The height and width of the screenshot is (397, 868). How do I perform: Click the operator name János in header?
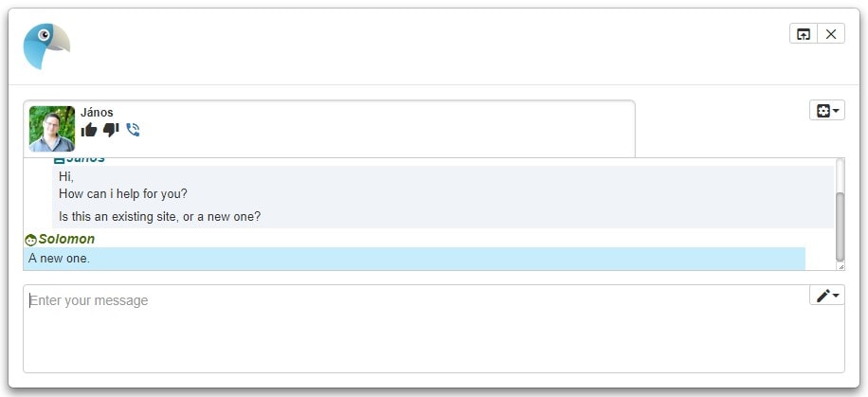pos(97,113)
